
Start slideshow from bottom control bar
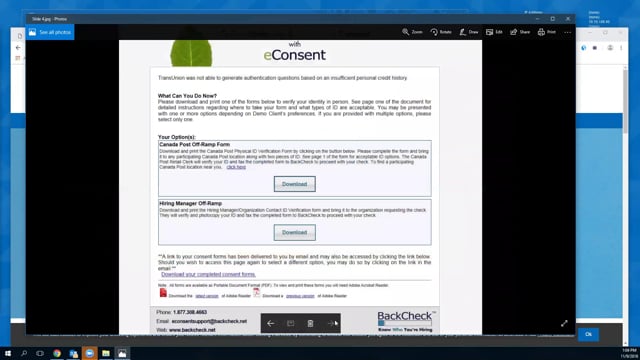290,323
